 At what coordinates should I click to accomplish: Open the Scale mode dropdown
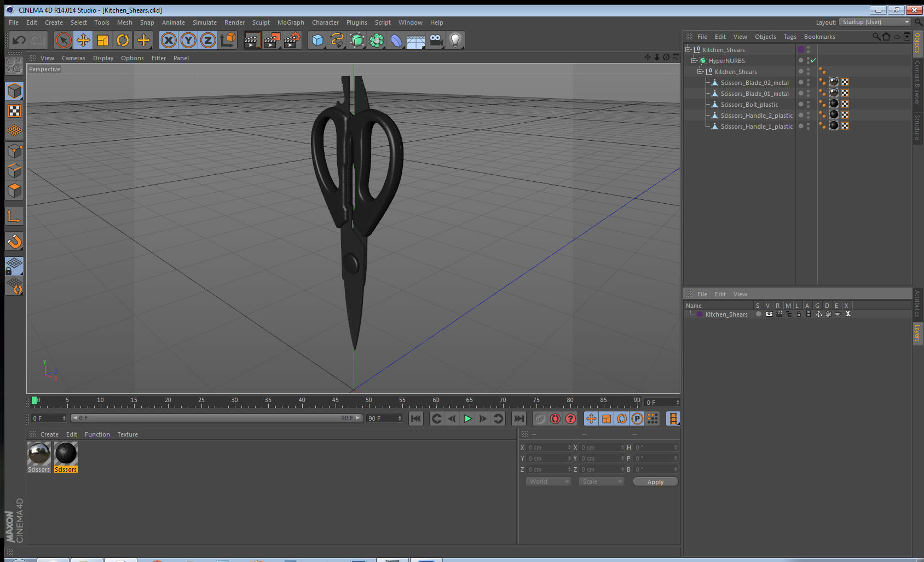coord(602,481)
